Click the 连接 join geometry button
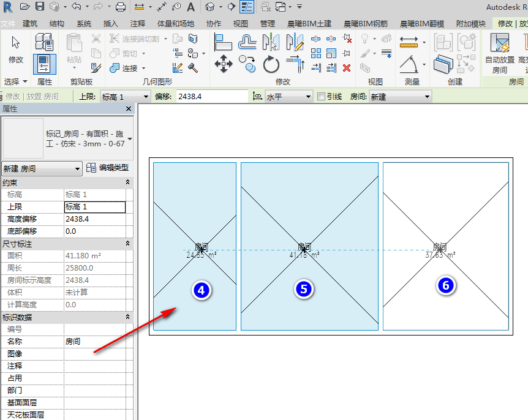The image size is (528, 420). 124,69
